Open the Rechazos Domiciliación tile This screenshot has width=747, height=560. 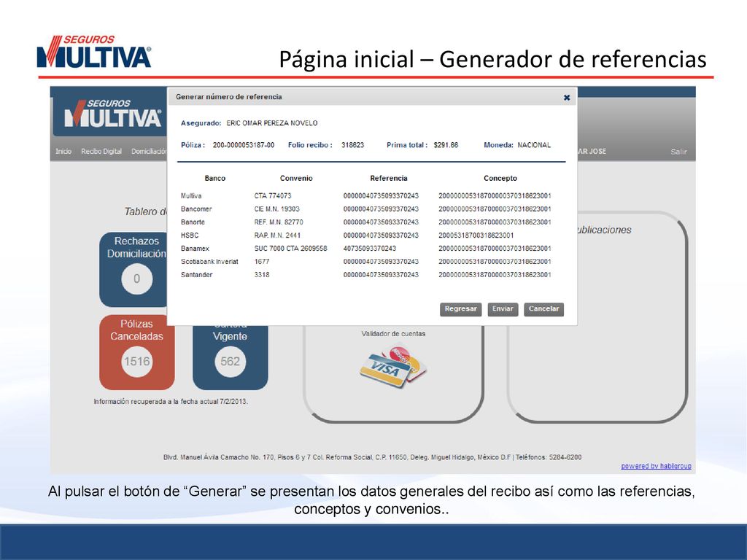pyautogui.click(x=133, y=270)
